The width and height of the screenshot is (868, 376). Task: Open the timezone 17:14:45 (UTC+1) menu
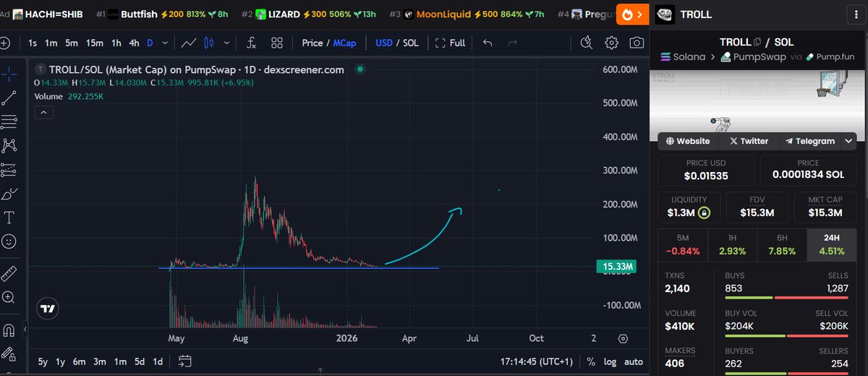(x=536, y=361)
